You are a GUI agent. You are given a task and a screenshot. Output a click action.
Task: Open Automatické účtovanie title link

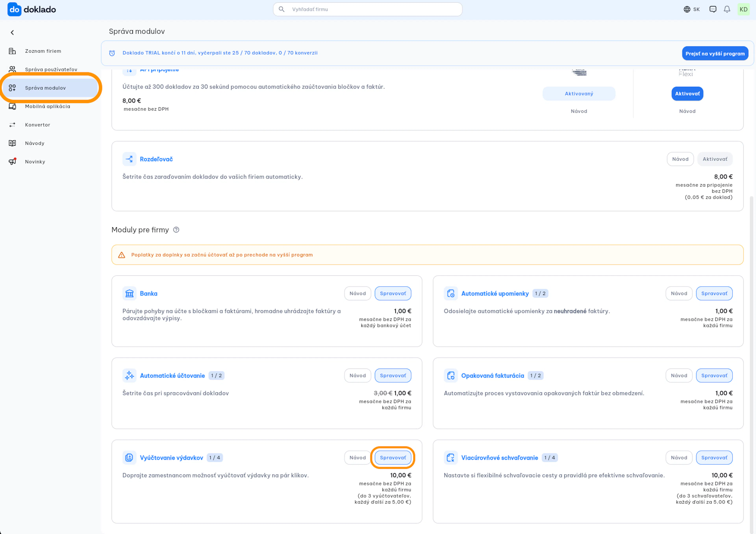pyautogui.click(x=172, y=375)
